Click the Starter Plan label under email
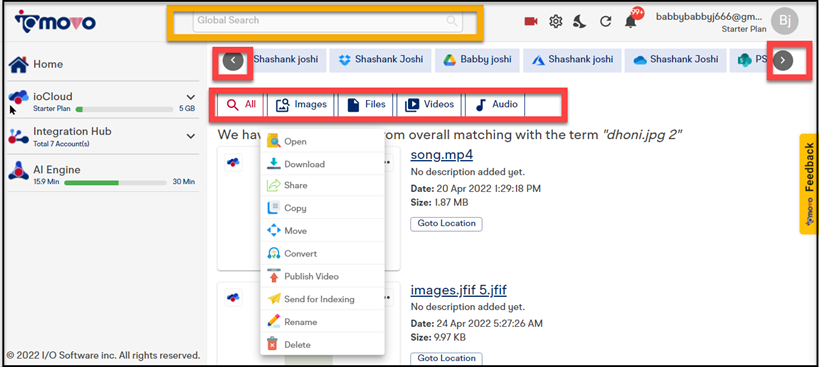The height and width of the screenshot is (367, 819). [744, 29]
